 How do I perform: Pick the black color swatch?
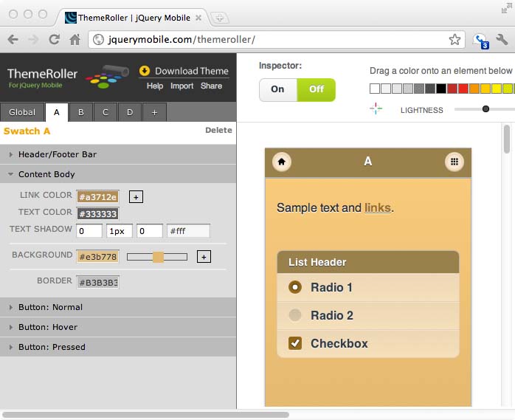pos(440,89)
